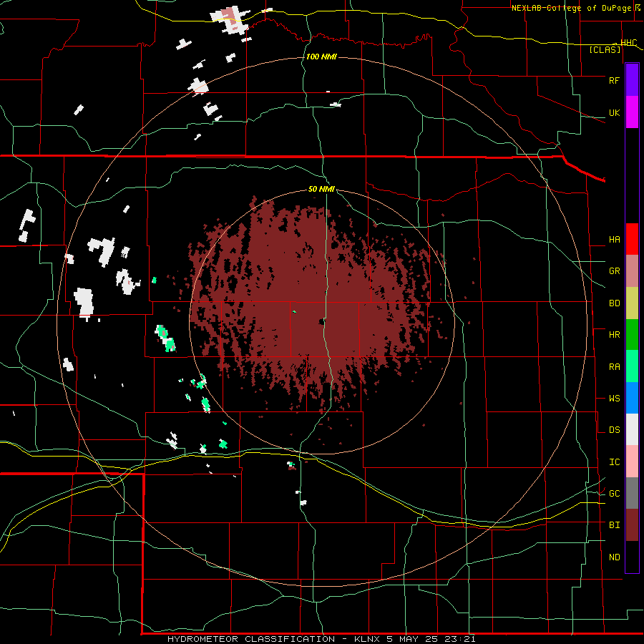Viewport: 644px width, 644px height.
Task: Click the WS legend label
Action: pos(615,399)
